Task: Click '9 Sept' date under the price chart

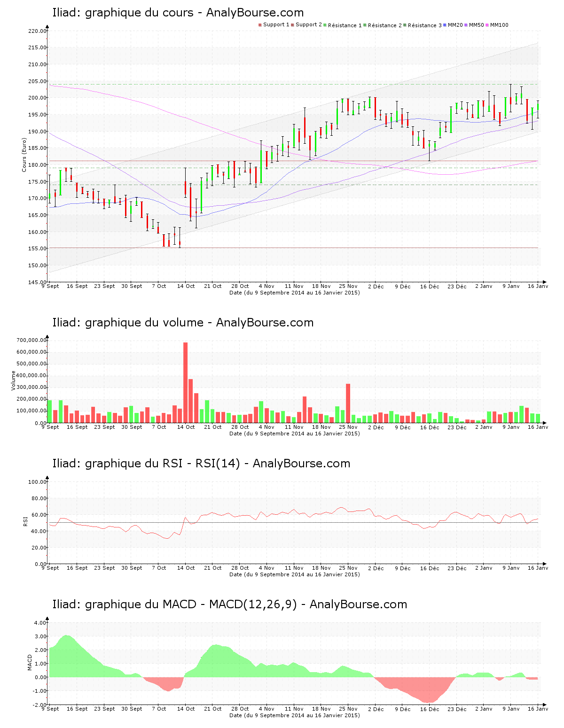Action: pos(50,286)
